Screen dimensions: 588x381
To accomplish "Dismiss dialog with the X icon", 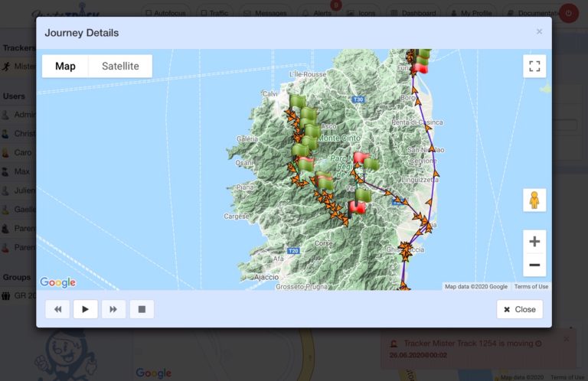I will click(x=539, y=32).
